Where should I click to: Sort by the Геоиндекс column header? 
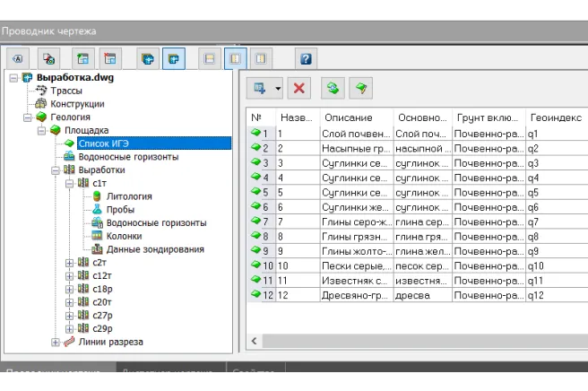click(x=556, y=117)
